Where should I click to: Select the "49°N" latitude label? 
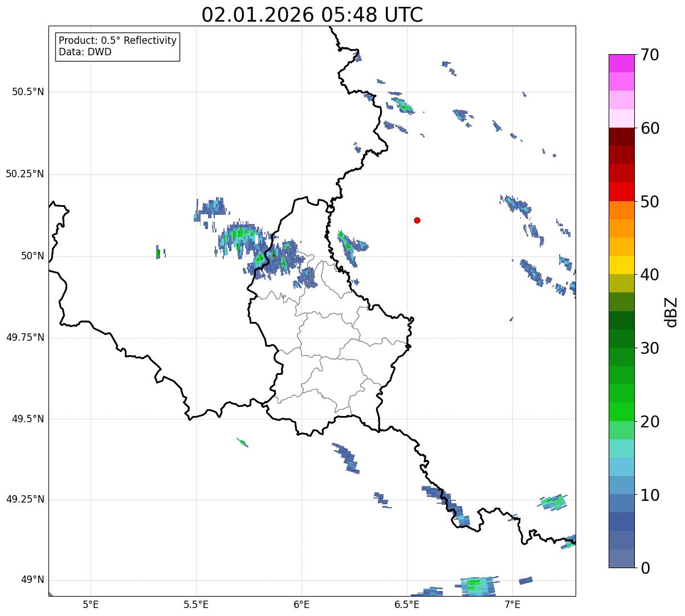coord(32,580)
